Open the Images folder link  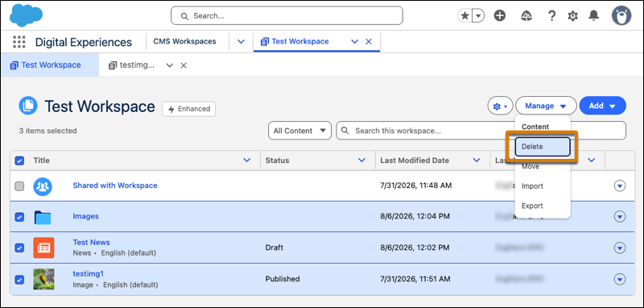[85, 216]
